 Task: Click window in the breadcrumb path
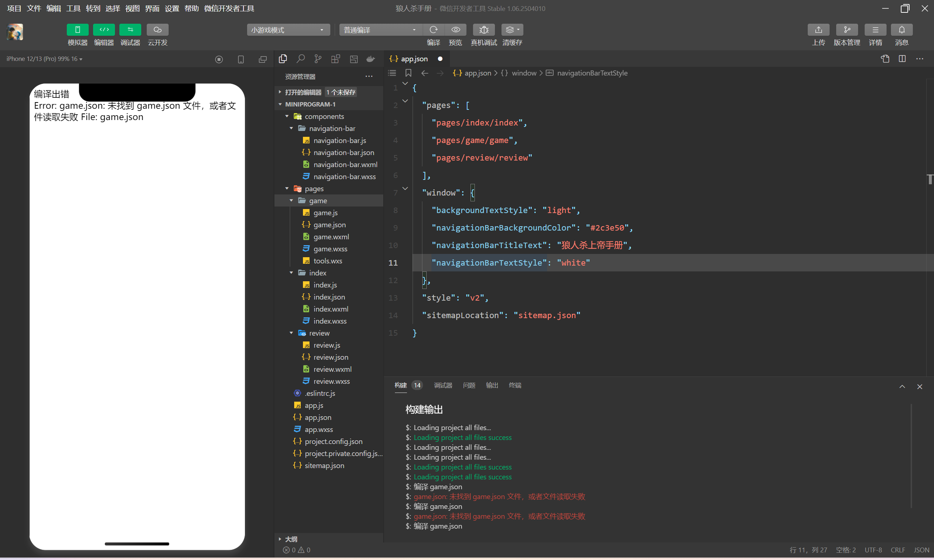click(524, 73)
